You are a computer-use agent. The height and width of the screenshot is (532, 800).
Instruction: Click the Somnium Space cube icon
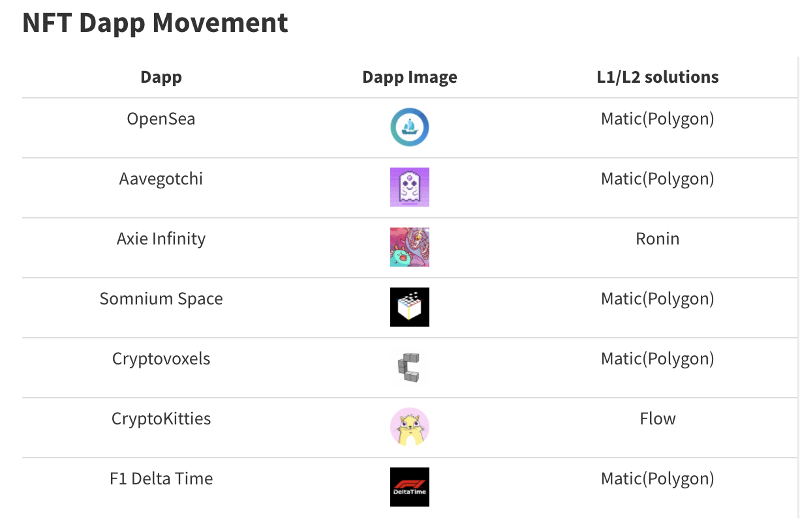[409, 307]
